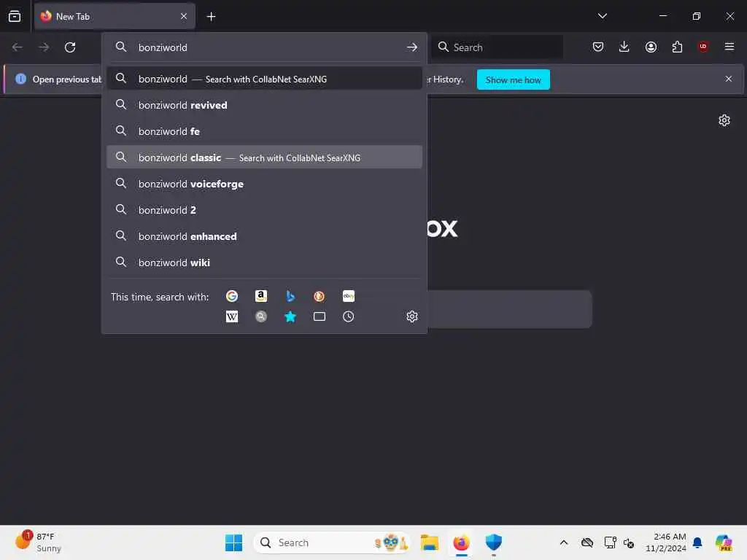Switch to Firefox on the taskbar
The image size is (747, 560).
[461, 542]
